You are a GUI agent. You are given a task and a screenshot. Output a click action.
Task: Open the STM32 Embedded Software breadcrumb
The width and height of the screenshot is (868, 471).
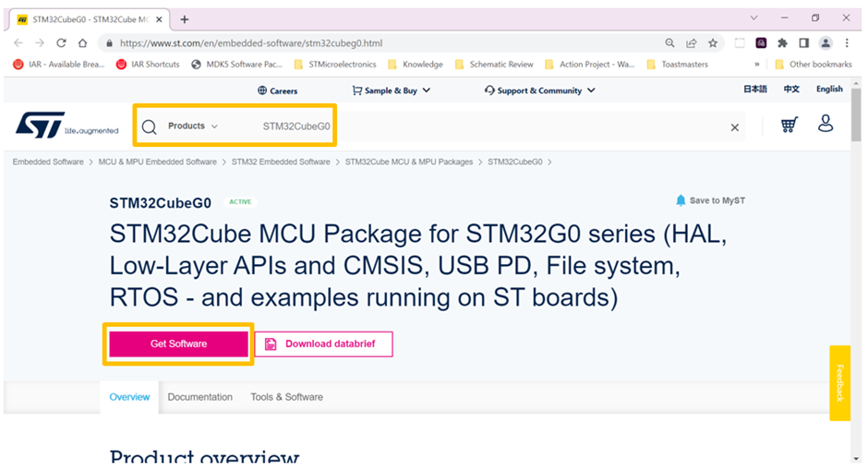281,162
